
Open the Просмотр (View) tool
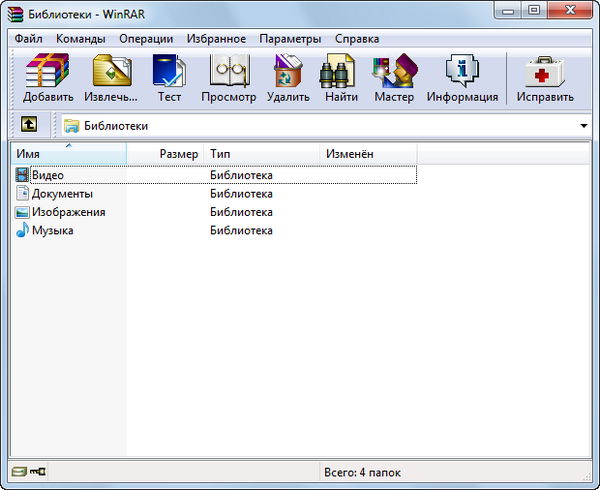(x=228, y=79)
